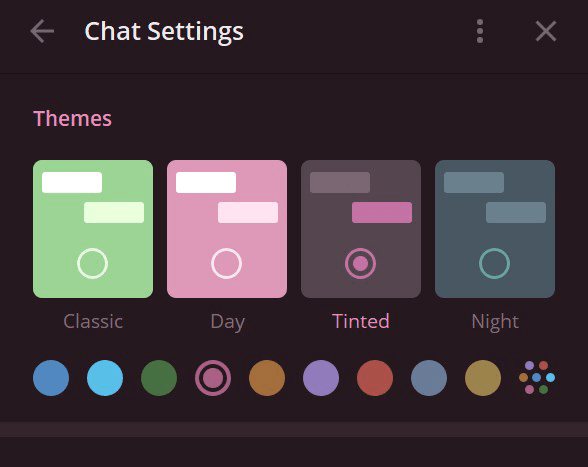588x467 pixels.
Task: Choose the gray-blue accent color
Action: (429, 378)
